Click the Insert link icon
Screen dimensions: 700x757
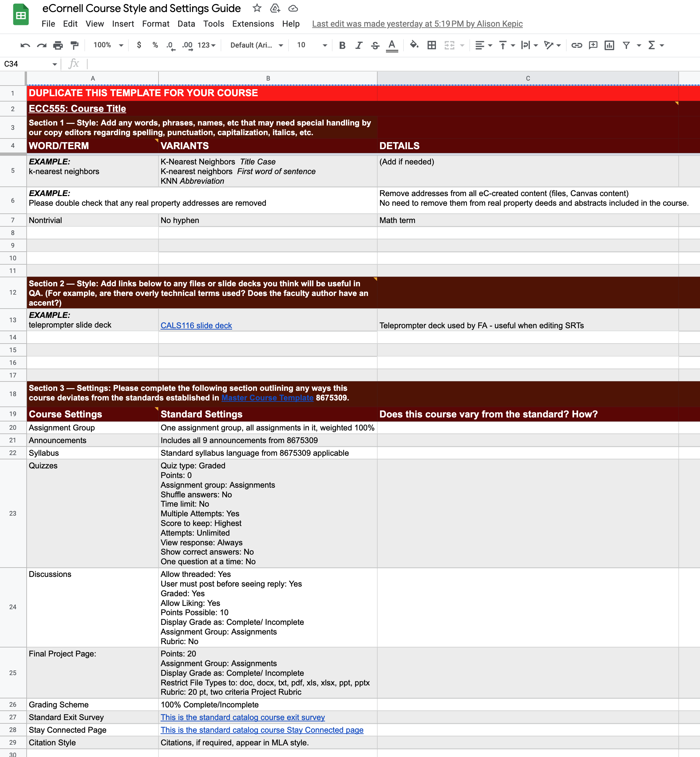576,46
